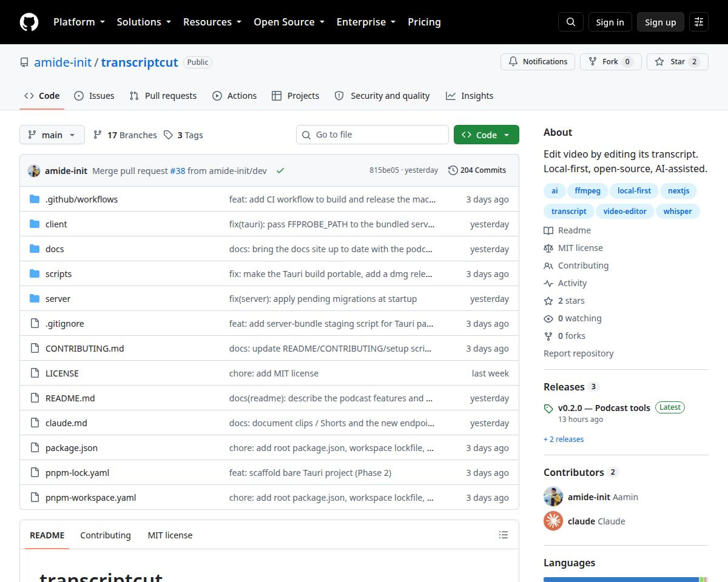Open the green Code dropdown button
The image size is (728, 582).
click(487, 135)
